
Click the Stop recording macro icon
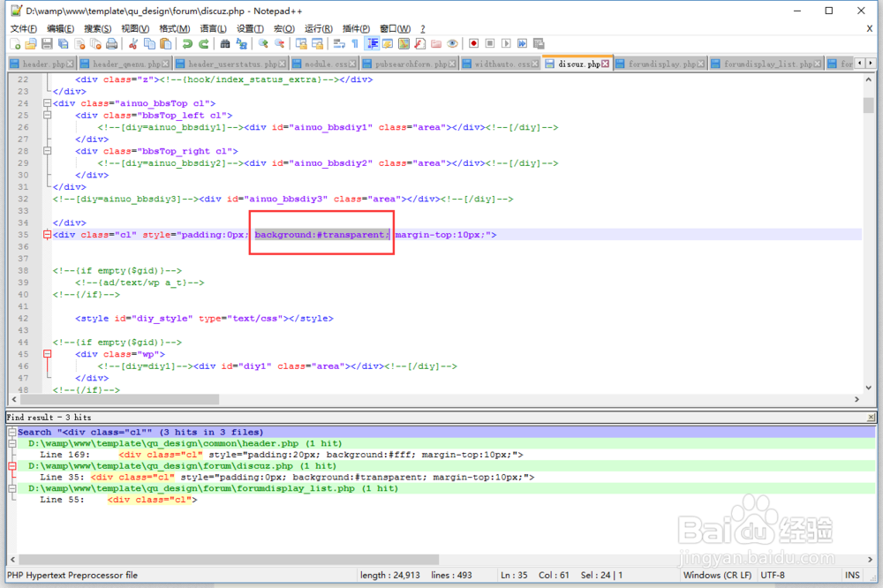(x=490, y=44)
